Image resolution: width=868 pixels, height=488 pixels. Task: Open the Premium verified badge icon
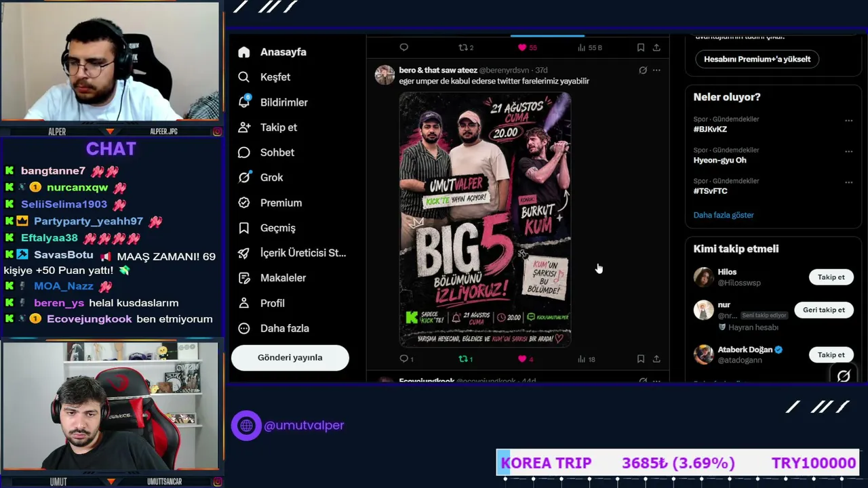pos(244,203)
